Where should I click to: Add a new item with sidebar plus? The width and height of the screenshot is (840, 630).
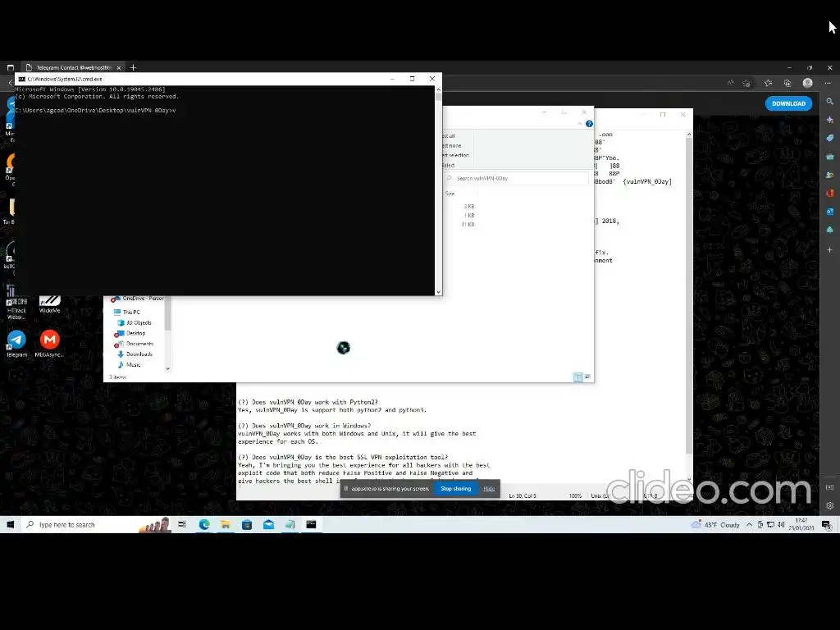pyautogui.click(x=829, y=249)
